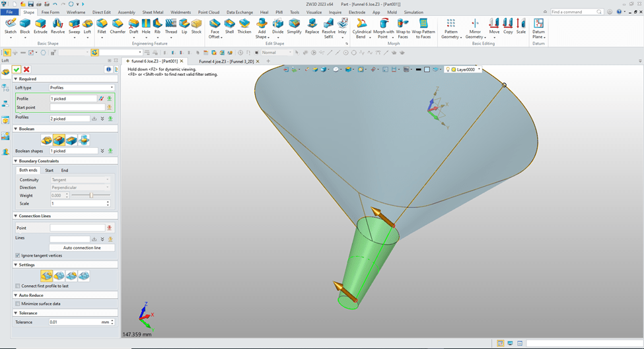This screenshot has height=349, width=644.
Task: Check the Minimize surface data option
Action: (x=18, y=303)
